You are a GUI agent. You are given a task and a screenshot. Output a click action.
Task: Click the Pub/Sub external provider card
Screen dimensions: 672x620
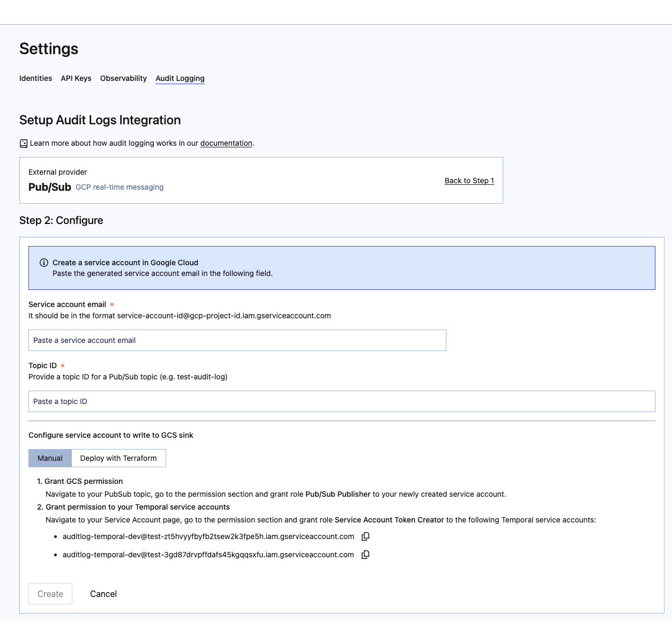coord(261,180)
